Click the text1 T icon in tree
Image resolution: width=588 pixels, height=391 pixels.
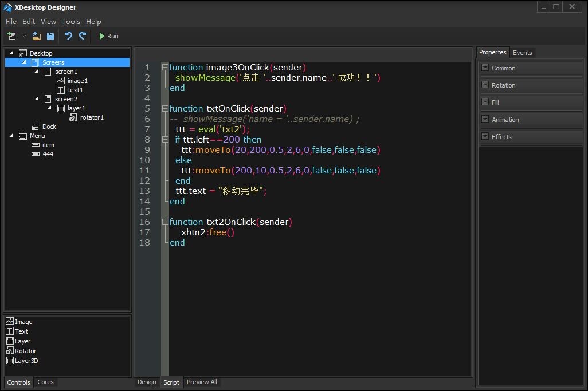61,90
